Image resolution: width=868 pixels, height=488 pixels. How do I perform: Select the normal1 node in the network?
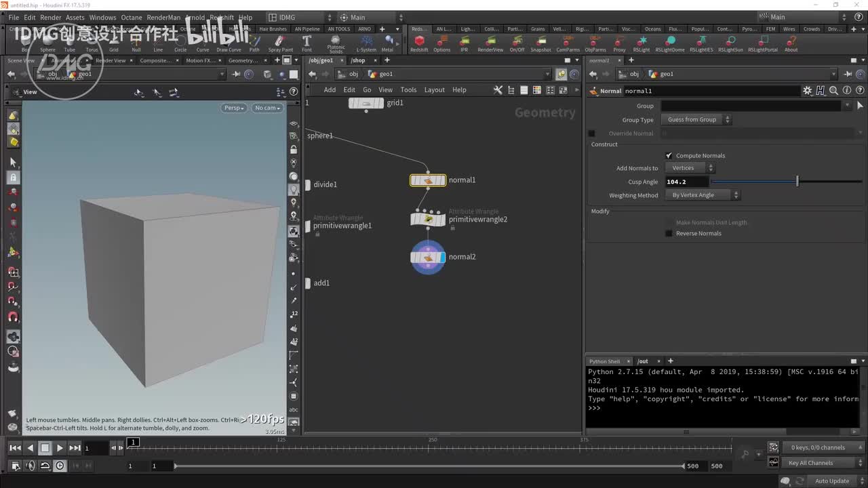tap(428, 180)
